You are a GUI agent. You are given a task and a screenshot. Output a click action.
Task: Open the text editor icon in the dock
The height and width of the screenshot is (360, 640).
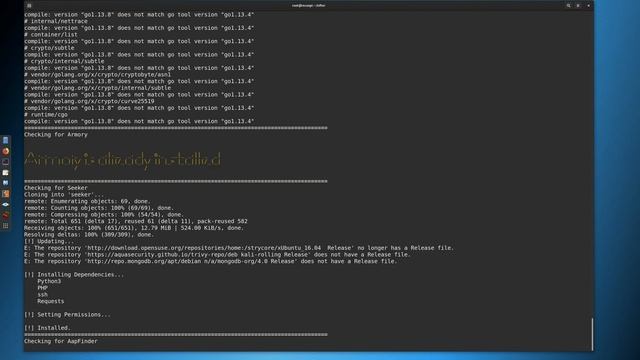click(5, 172)
